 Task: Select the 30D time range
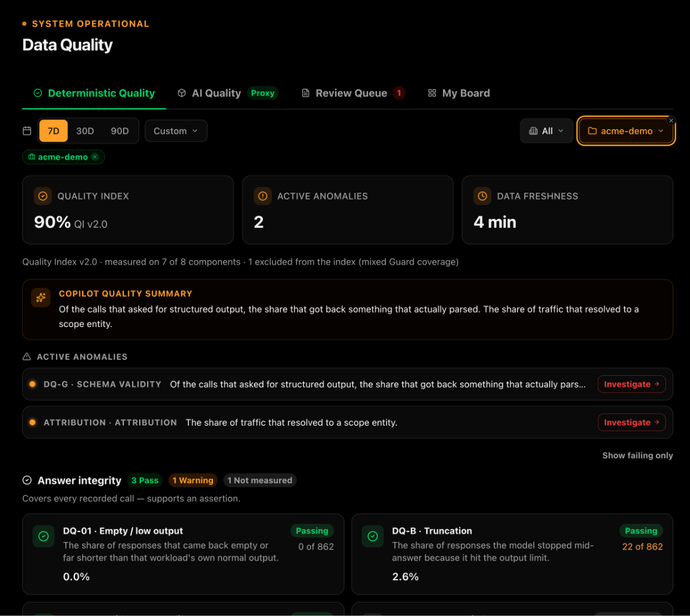coord(85,131)
